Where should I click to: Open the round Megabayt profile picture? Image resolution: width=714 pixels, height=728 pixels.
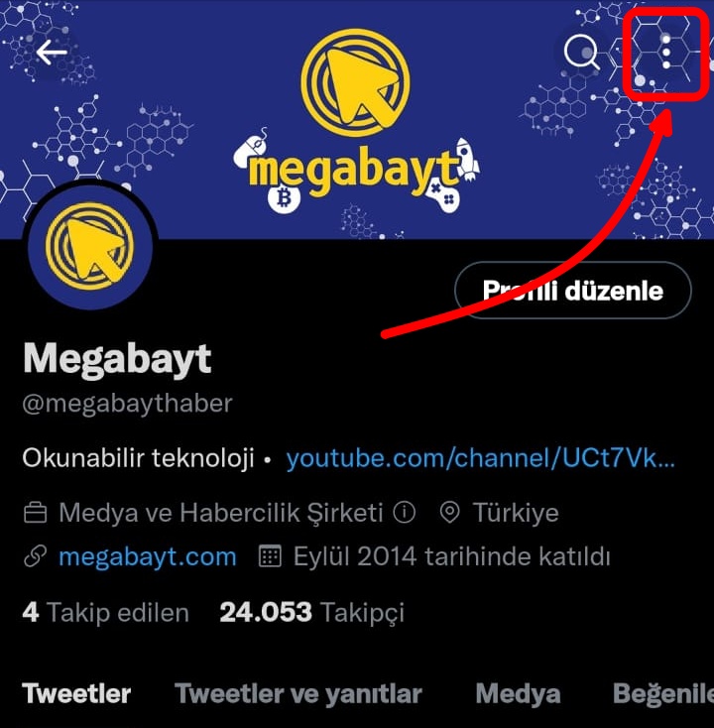click(x=90, y=247)
